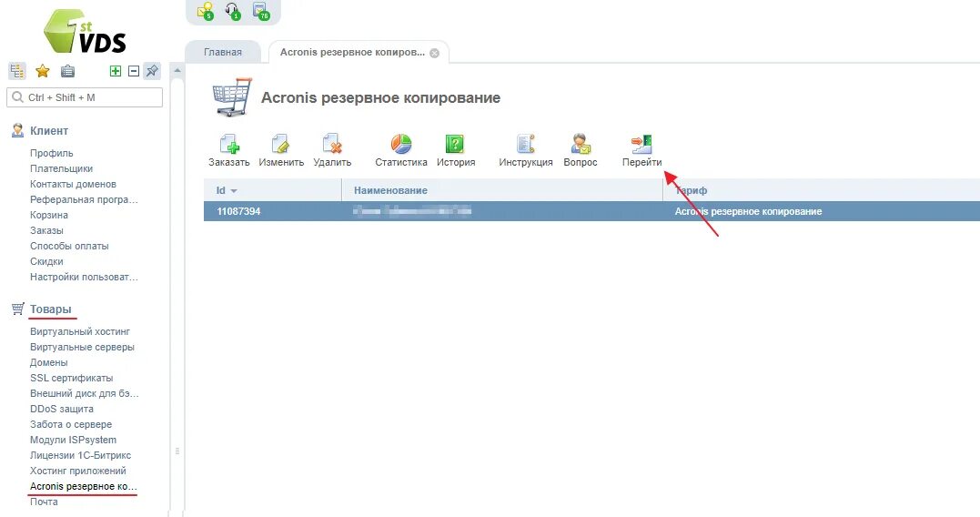This screenshot has width=980, height=517.
Task: Open Корзина menu item
Action: point(49,215)
